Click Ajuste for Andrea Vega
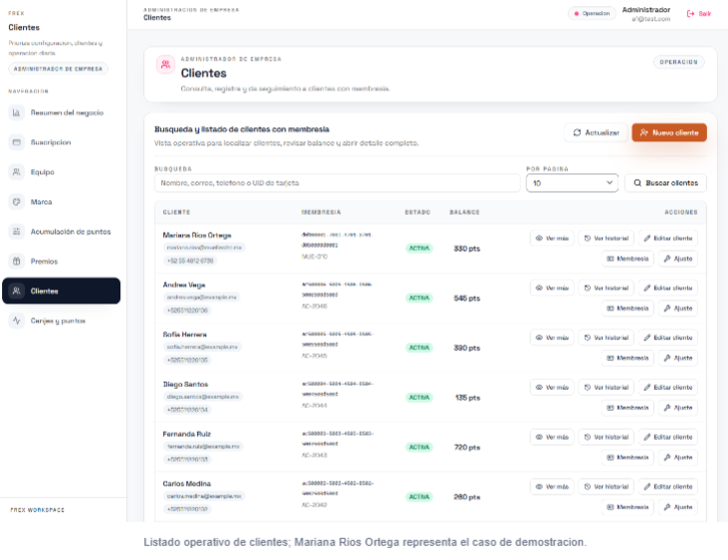The height and width of the screenshot is (560, 728). tap(678, 308)
